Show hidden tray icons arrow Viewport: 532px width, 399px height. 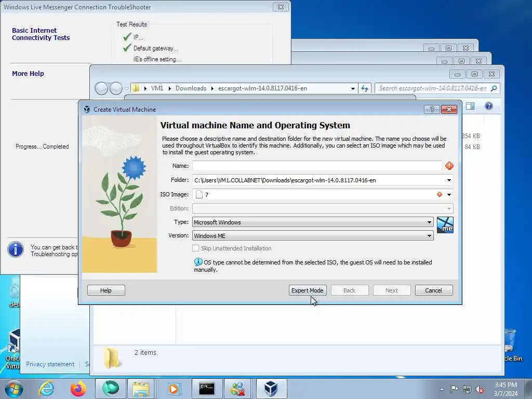(x=442, y=389)
